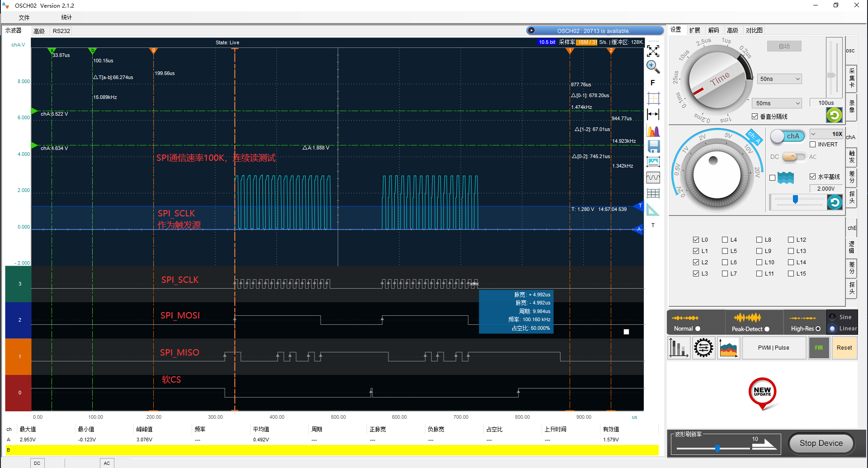Select the Linear interpolation radio

point(832,328)
